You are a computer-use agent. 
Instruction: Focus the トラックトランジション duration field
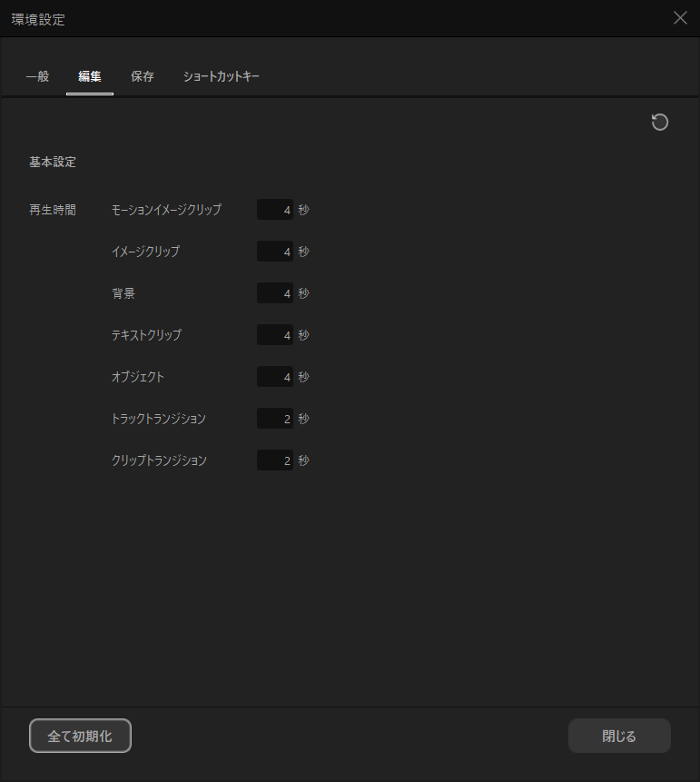(x=275, y=419)
